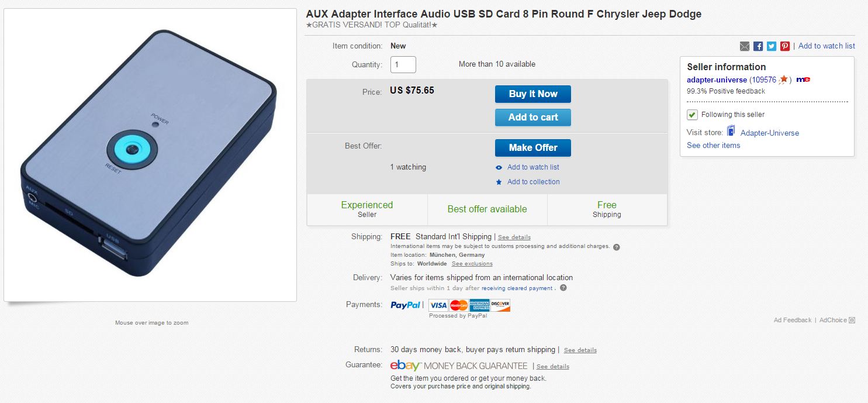Share this item on Facebook
The image size is (868, 403).
click(758, 46)
